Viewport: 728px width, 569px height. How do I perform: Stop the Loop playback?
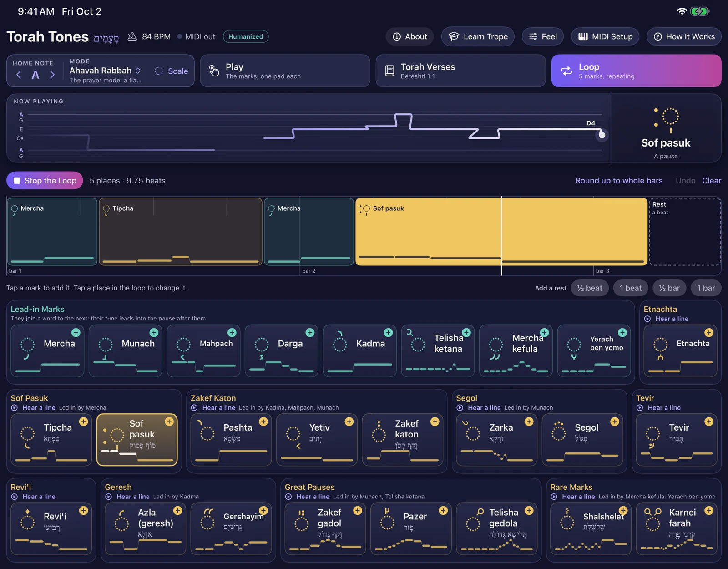pyautogui.click(x=45, y=180)
